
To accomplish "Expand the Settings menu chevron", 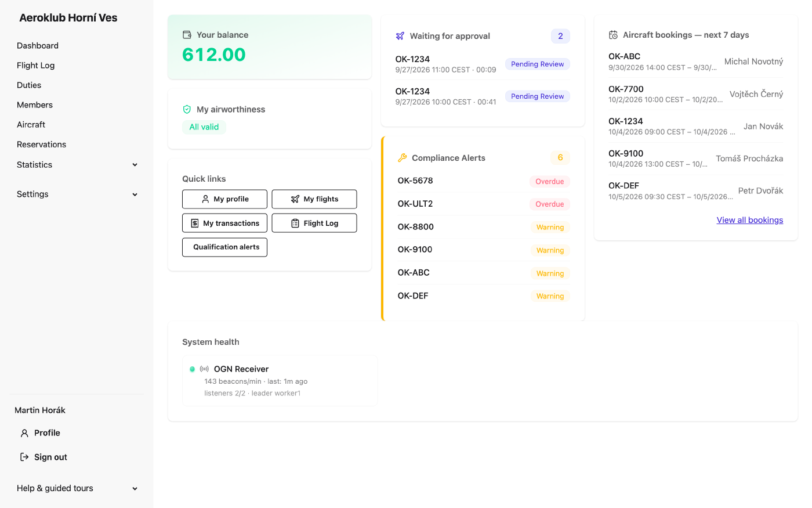I will (x=135, y=194).
